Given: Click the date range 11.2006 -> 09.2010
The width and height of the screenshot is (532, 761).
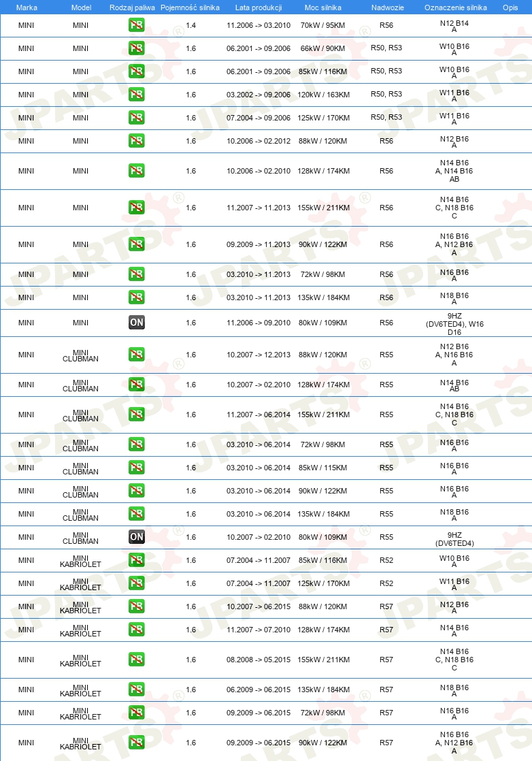Looking at the screenshot, I should (259, 323).
